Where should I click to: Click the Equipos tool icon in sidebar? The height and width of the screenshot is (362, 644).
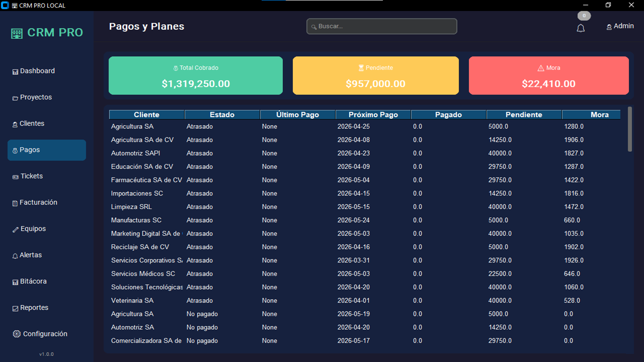(x=15, y=229)
